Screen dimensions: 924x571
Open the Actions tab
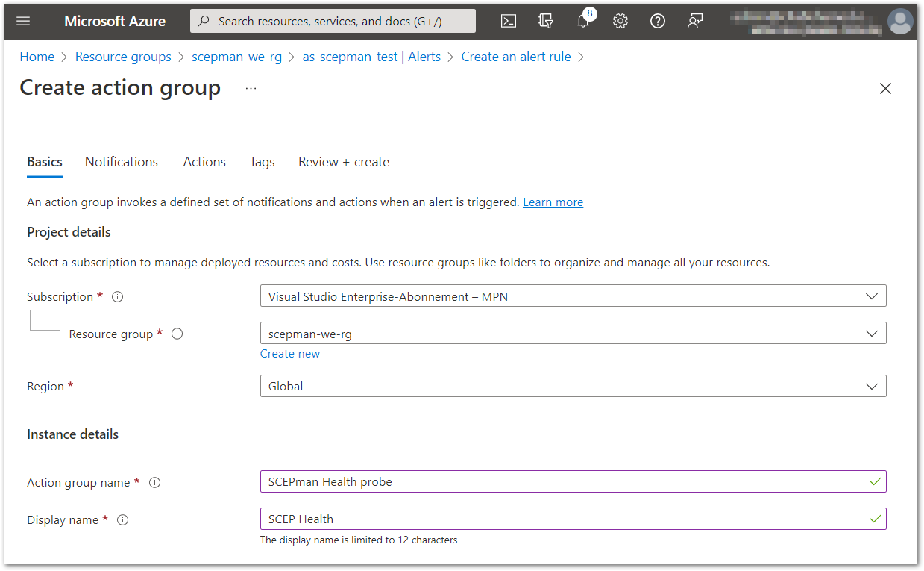[x=204, y=162]
